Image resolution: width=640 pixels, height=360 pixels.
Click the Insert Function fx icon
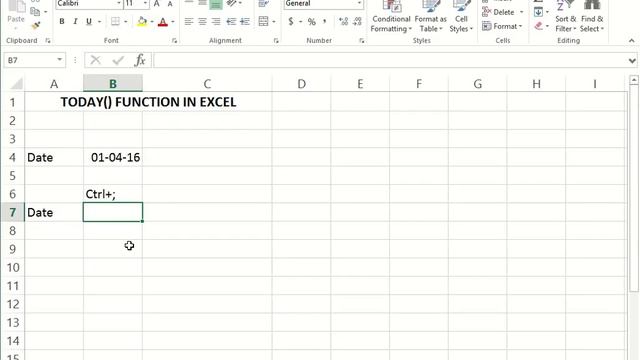(140, 60)
